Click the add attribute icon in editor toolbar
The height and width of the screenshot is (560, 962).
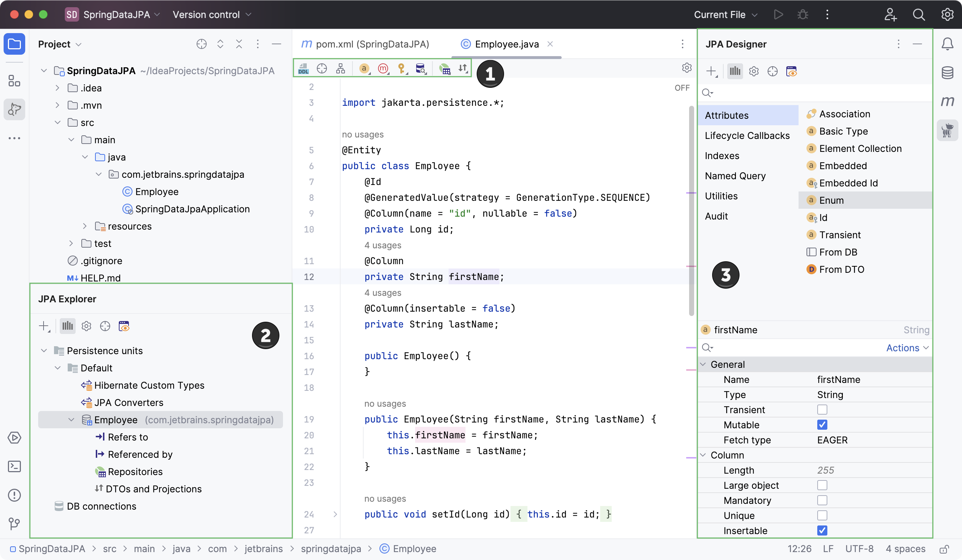pyautogui.click(x=364, y=69)
